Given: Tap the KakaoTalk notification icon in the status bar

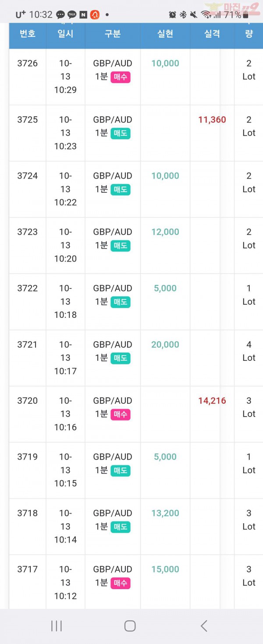Looking at the screenshot, I should [x=72, y=14].
